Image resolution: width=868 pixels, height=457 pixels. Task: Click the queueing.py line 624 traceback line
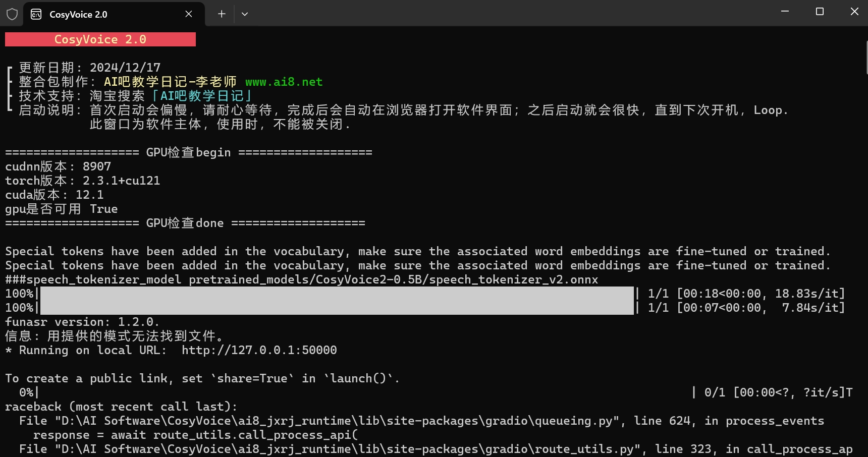tap(421, 421)
